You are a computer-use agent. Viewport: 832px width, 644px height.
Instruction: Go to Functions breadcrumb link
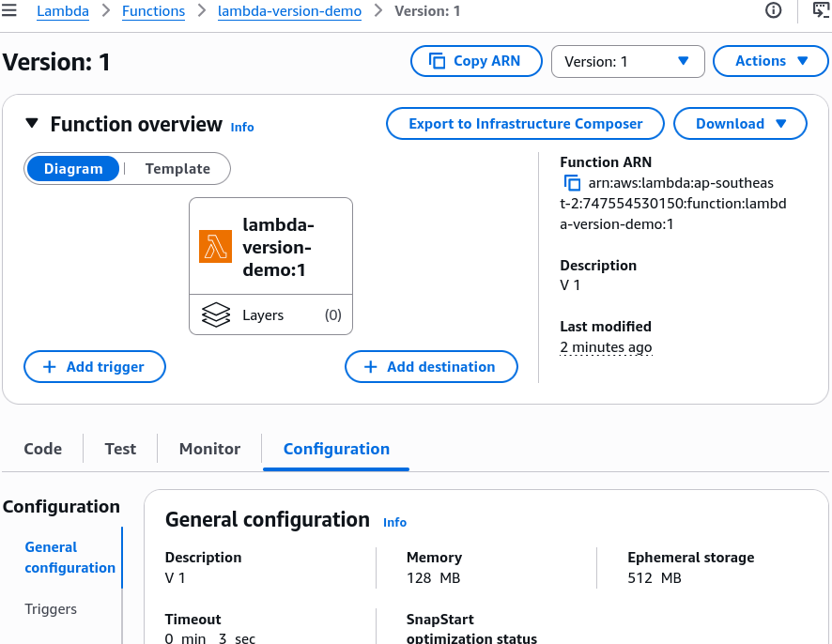[153, 10]
